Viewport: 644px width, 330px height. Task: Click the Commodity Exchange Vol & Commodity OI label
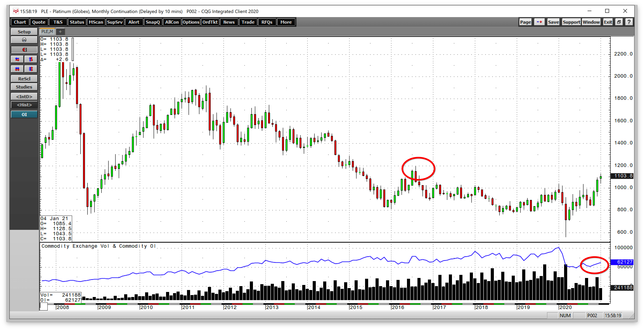point(99,246)
